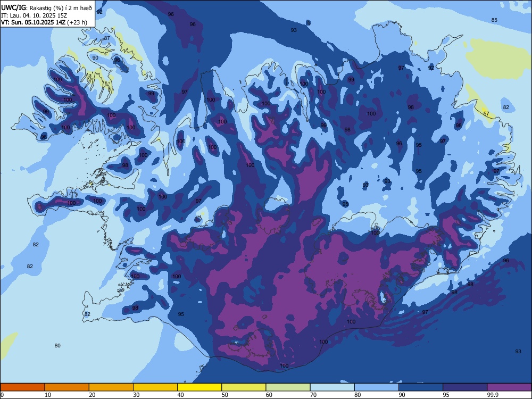
Task: Click the legend scale label '40'
Action: 180,395
